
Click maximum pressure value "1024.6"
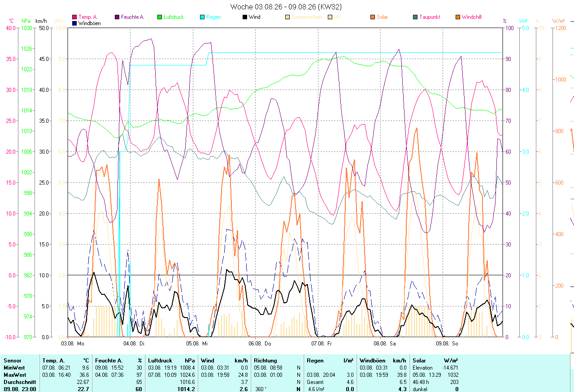[187, 375]
